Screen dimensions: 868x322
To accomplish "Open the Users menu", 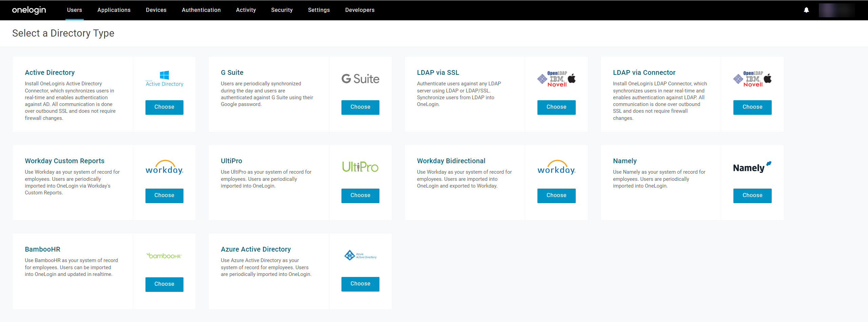I will [x=75, y=10].
